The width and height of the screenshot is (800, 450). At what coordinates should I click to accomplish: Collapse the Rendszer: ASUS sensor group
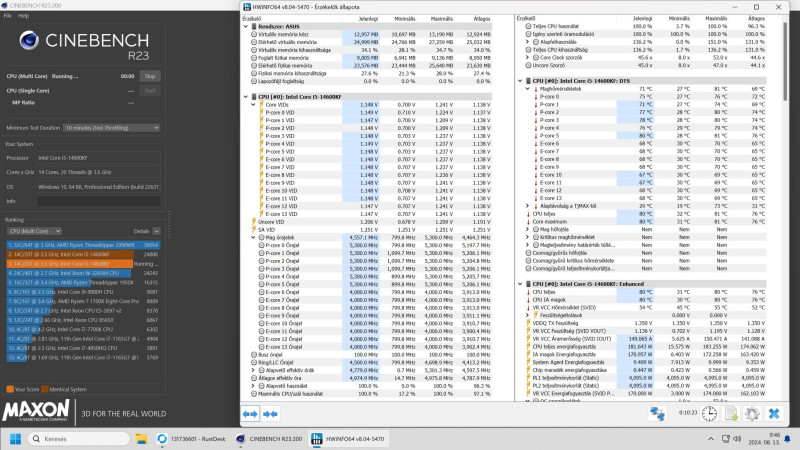click(x=246, y=27)
